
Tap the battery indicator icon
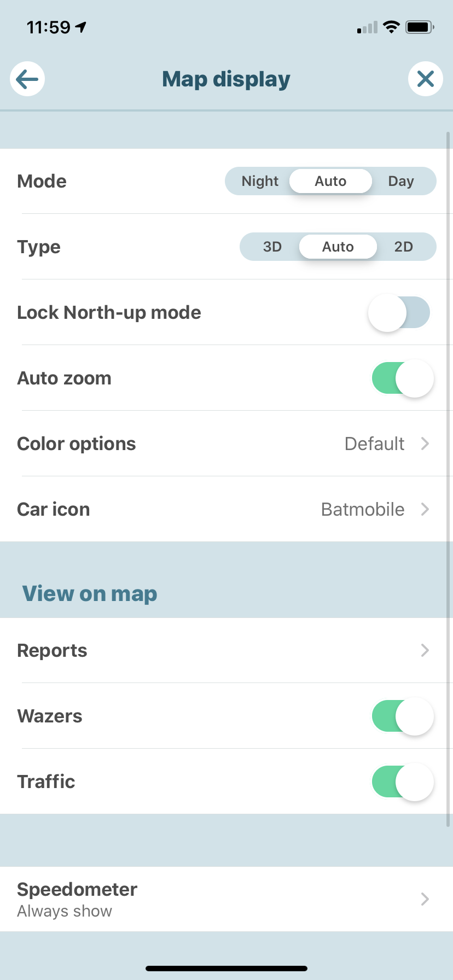(x=420, y=27)
